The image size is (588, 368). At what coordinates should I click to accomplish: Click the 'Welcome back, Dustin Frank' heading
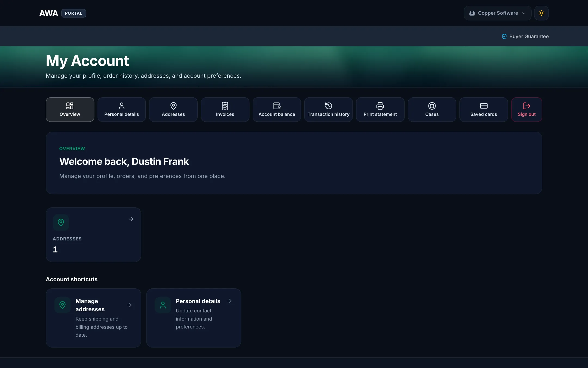click(x=124, y=161)
